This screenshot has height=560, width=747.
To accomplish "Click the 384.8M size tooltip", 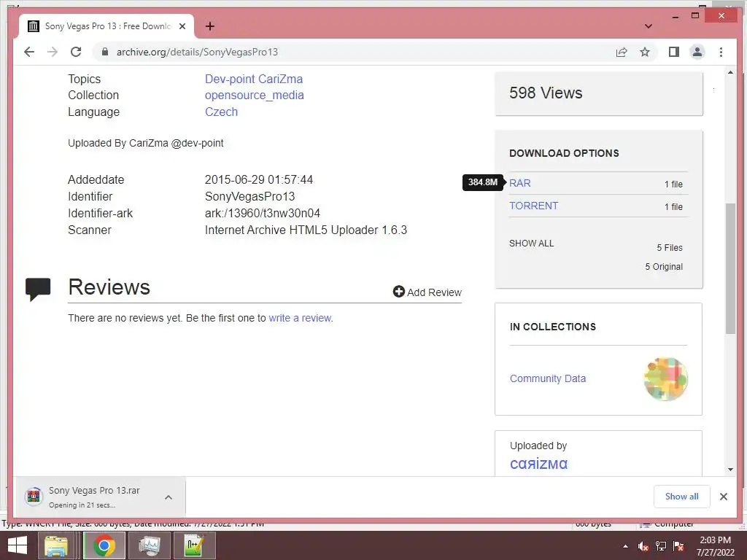I will coord(483,182).
